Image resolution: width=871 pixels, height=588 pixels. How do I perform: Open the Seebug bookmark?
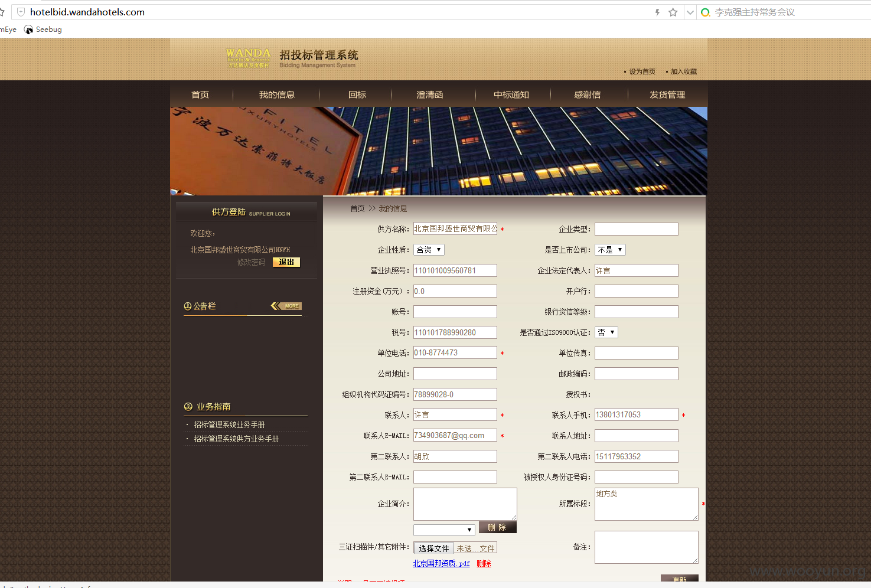(43, 30)
